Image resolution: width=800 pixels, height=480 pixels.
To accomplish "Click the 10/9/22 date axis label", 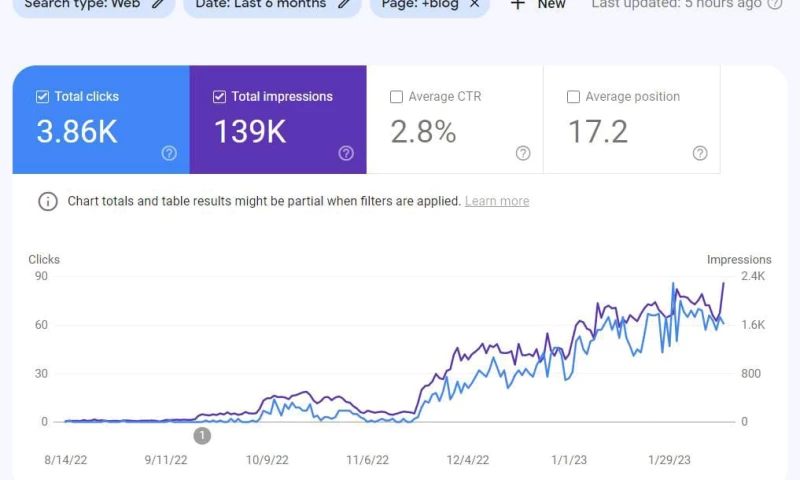I will (267, 460).
